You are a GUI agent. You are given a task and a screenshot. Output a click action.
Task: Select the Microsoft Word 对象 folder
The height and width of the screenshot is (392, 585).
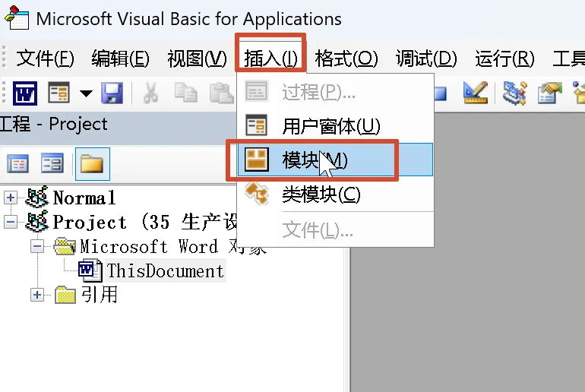pyautogui.click(x=173, y=246)
